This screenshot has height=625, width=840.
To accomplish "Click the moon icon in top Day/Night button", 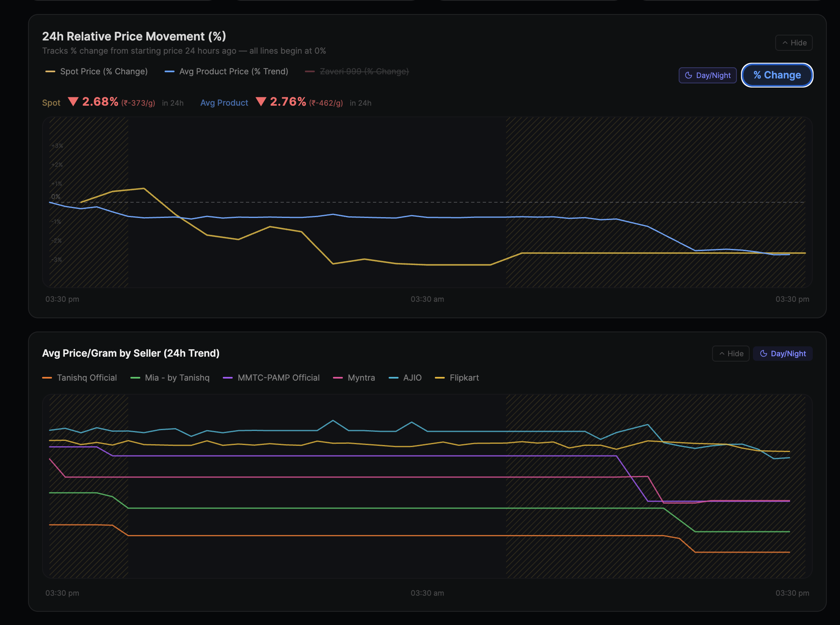I will [688, 75].
